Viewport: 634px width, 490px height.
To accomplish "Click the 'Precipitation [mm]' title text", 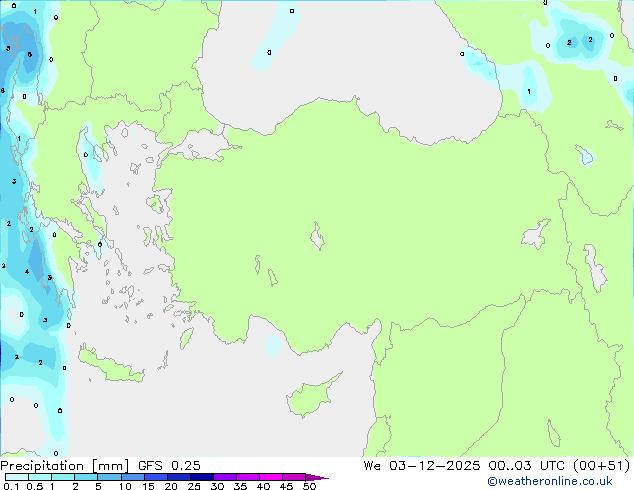I will 65,466.
